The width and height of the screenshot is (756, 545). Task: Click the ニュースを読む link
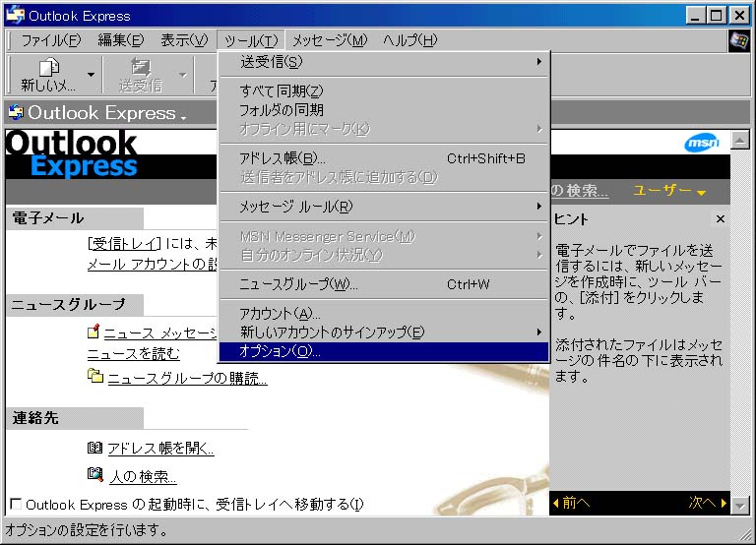click(x=134, y=354)
